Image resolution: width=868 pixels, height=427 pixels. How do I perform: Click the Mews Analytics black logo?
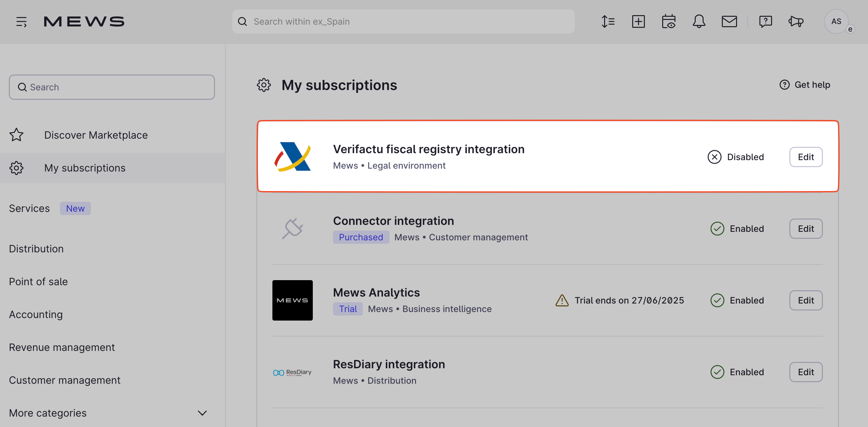tap(293, 300)
